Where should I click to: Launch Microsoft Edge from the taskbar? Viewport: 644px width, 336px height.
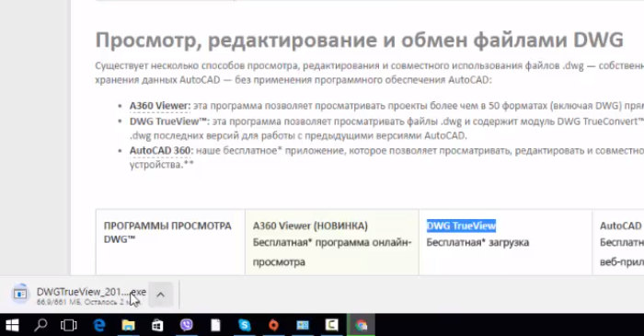pyautogui.click(x=99, y=325)
